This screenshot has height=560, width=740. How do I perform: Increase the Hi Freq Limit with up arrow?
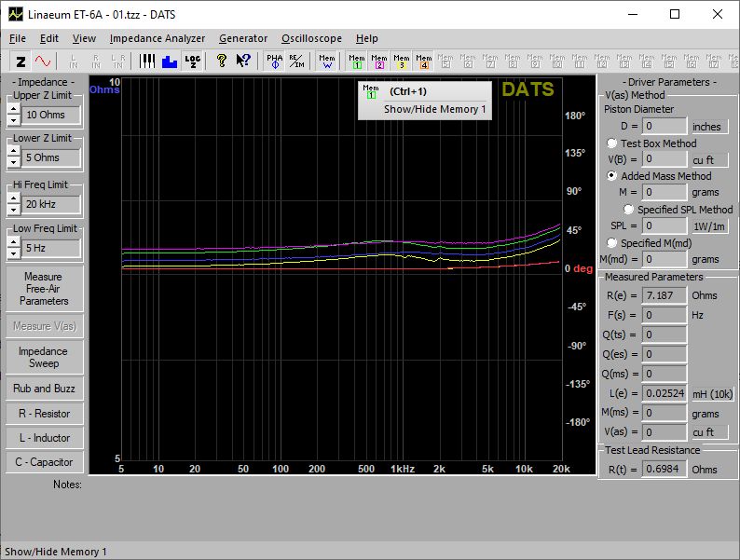pos(14,198)
